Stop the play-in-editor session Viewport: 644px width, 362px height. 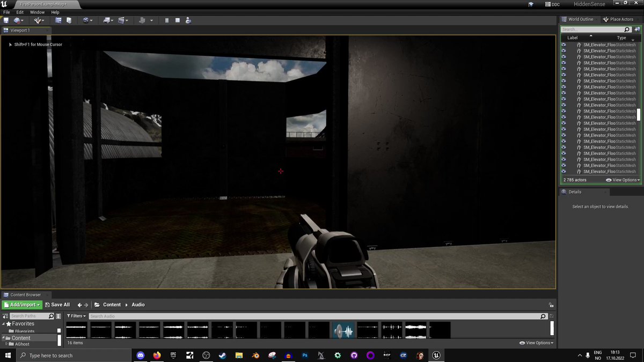(x=177, y=20)
